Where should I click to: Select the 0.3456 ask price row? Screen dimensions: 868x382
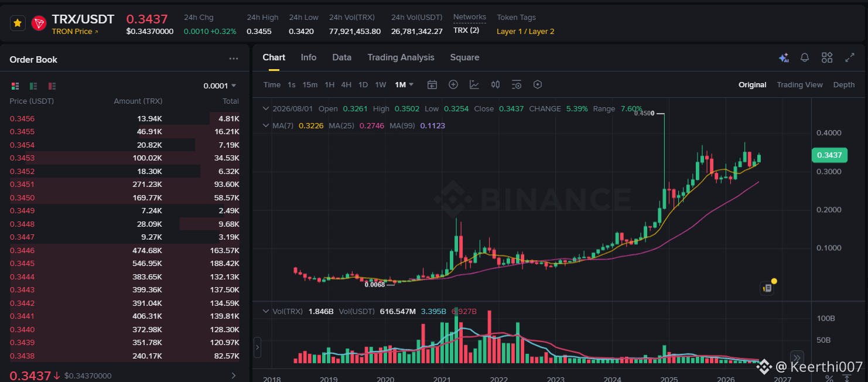point(124,118)
